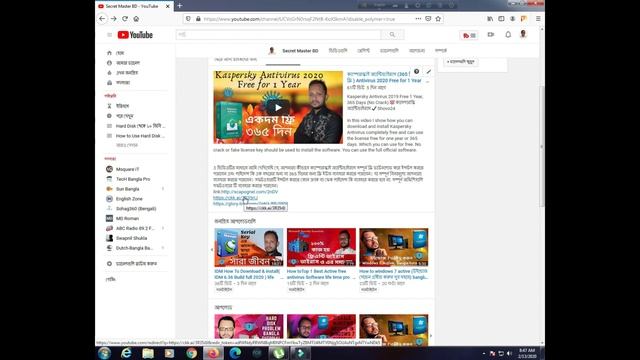Open Microsoft Edge from the taskbar
This screenshot has height=360, width=640.
coord(235,353)
